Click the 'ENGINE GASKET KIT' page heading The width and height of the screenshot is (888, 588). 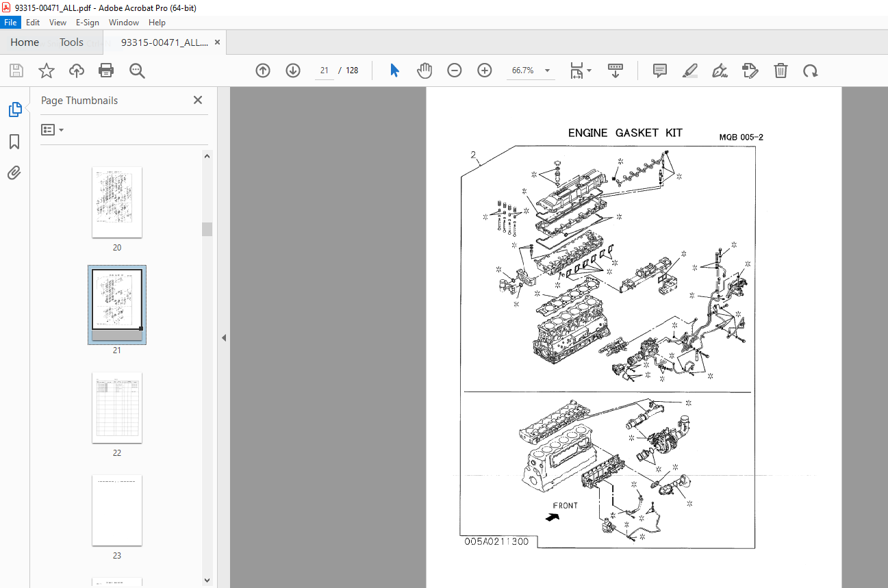pos(625,133)
